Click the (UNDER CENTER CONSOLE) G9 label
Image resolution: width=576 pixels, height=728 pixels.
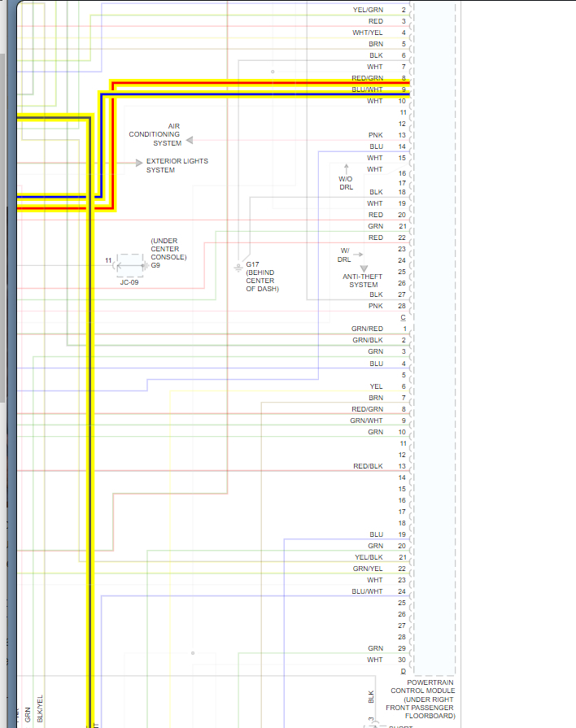[x=168, y=253]
